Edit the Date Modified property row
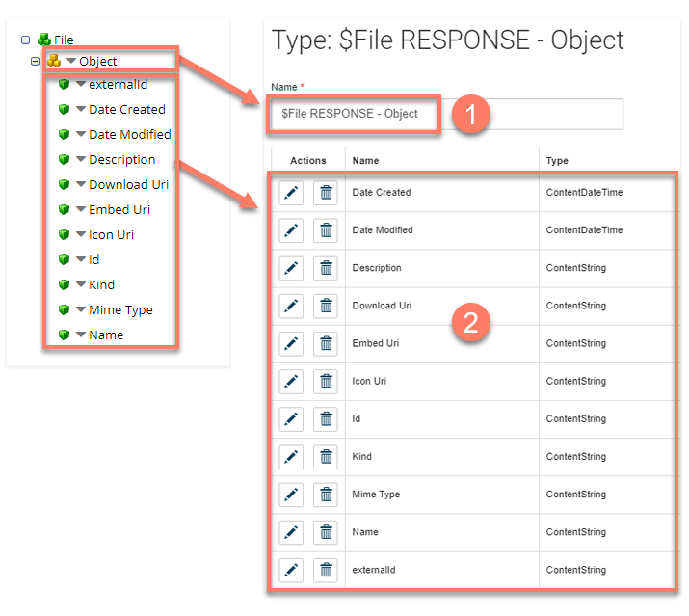This screenshot has width=689, height=616. pyautogui.click(x=291, y=230)
